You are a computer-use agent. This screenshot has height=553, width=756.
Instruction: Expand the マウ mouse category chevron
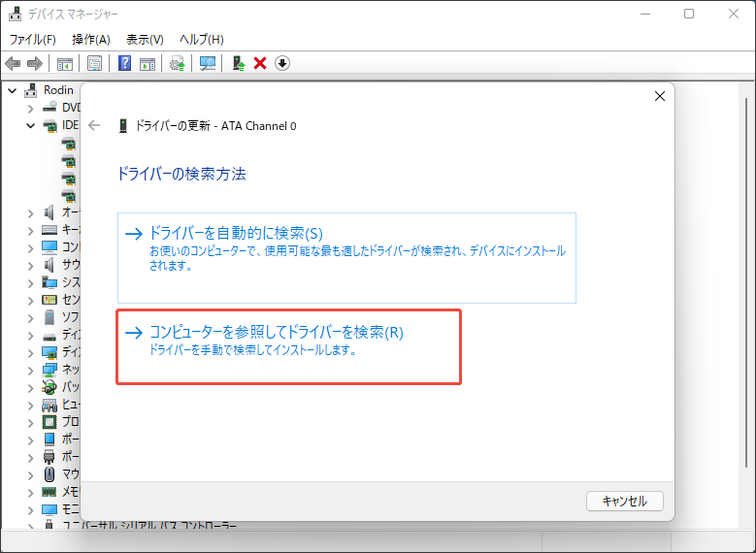(x=30, y=474)
